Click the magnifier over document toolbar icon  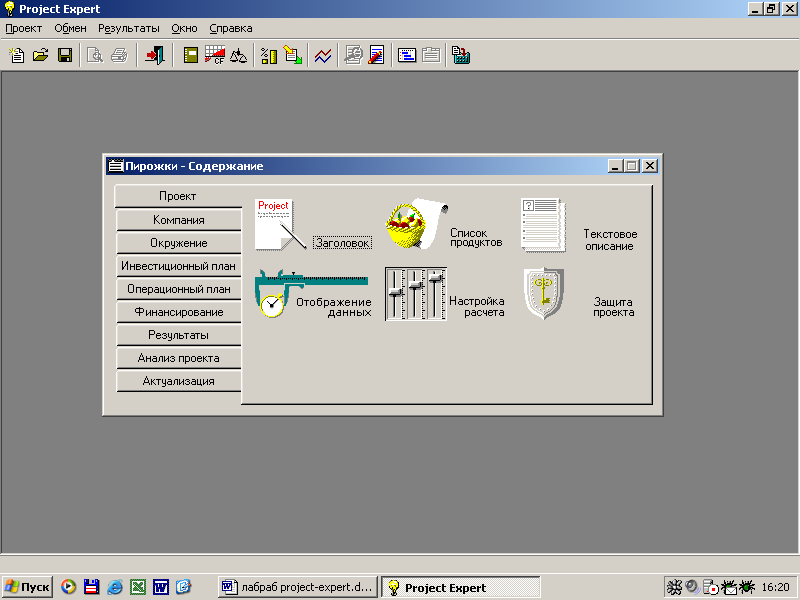353,55
